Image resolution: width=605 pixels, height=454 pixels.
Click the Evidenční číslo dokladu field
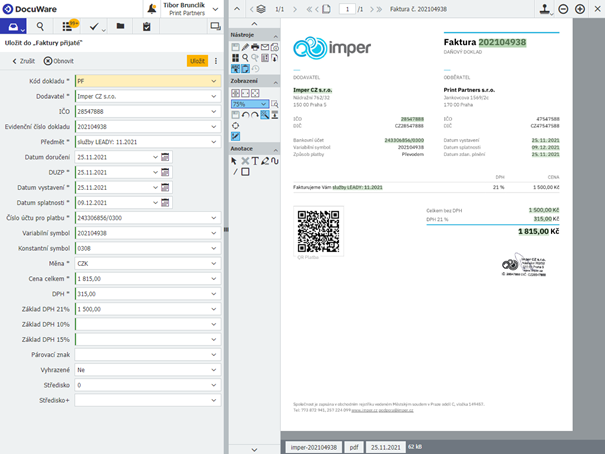148,127
